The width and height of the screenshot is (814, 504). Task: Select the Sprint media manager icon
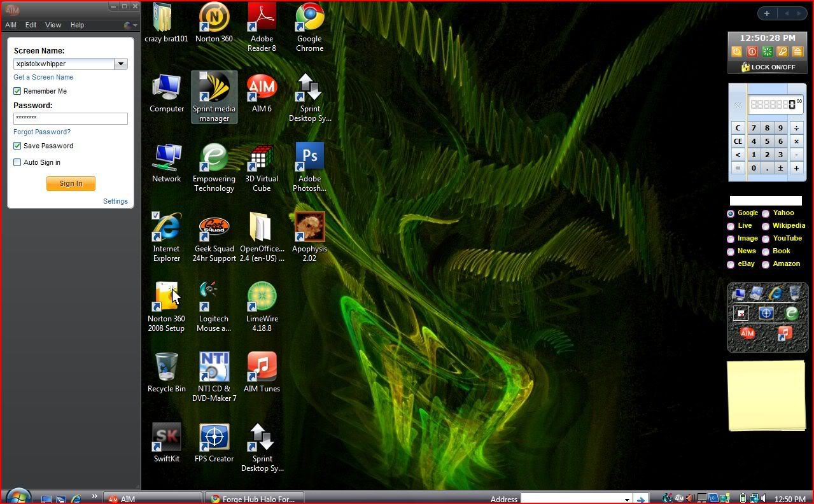point(214,97)
